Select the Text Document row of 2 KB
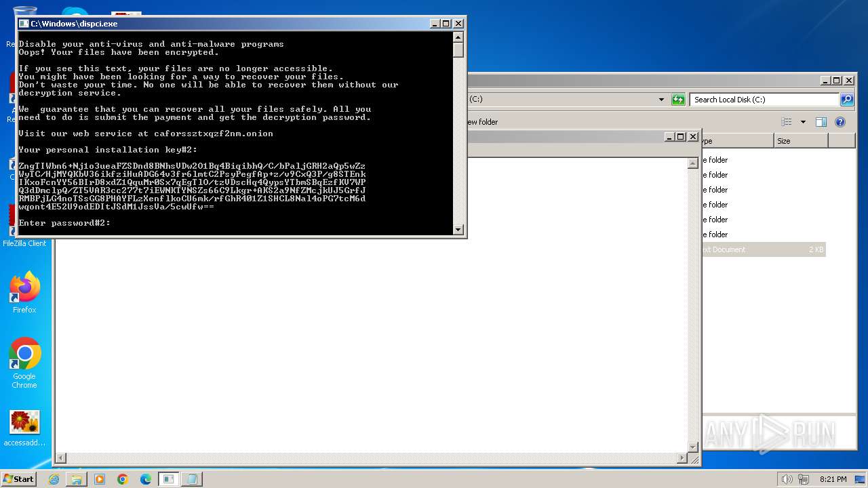868x488 pixels. [764, 249]
